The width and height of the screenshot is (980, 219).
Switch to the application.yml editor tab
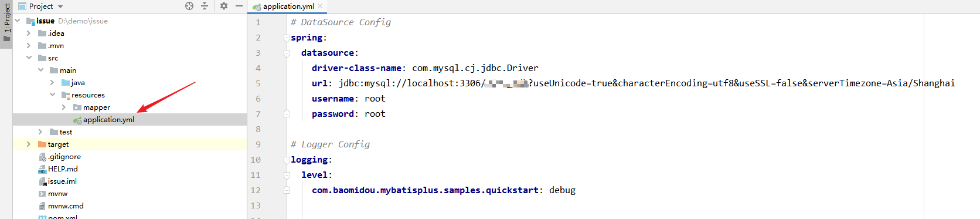(x=288, y=6)
